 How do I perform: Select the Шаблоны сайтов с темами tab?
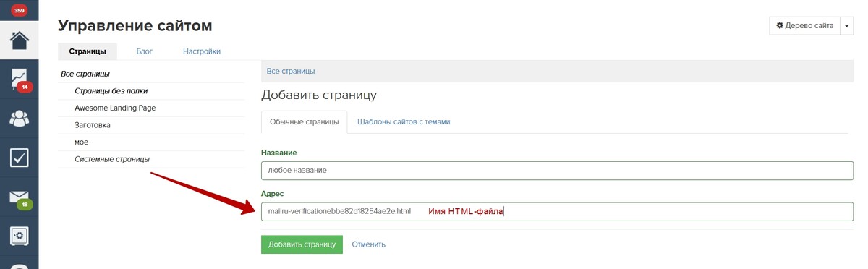pyautogui.click(x=404, y=121)
